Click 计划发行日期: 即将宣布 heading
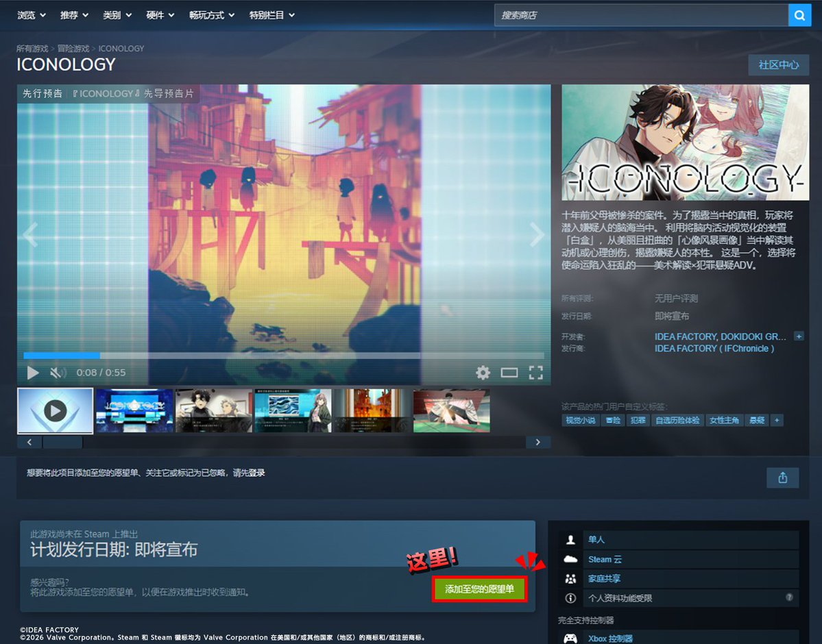822x644 pixels. point(114,549)
